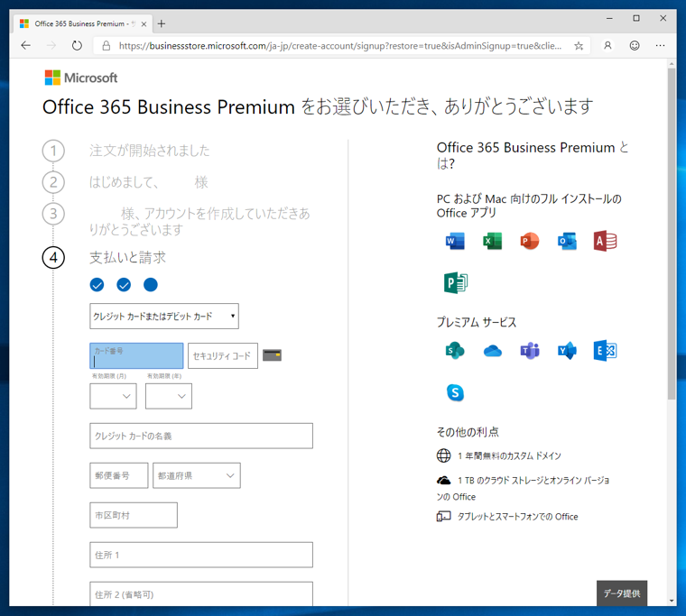
Task: Focus the クレジット カードの名義 field
Action: coord(201,436)
